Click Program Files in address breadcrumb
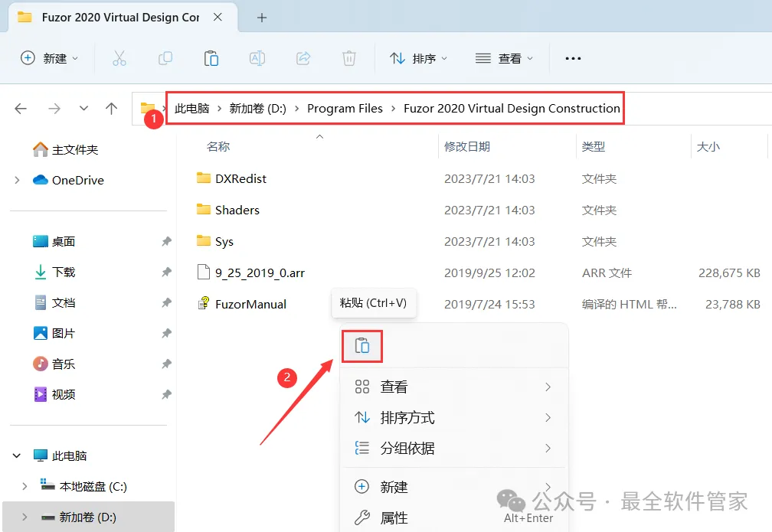The width and height of the screenshot is (772, 532). 345,108
